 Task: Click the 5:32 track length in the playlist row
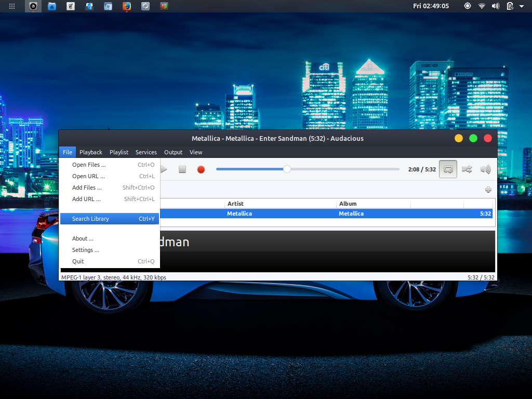coord(485,214)
